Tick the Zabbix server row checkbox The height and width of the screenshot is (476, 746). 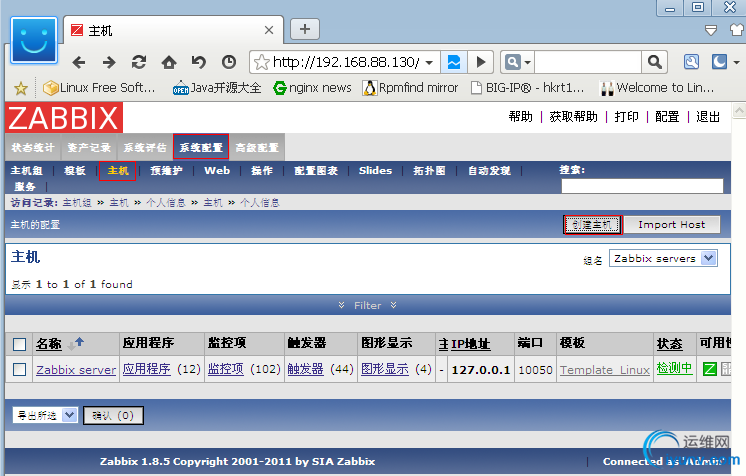20,369
